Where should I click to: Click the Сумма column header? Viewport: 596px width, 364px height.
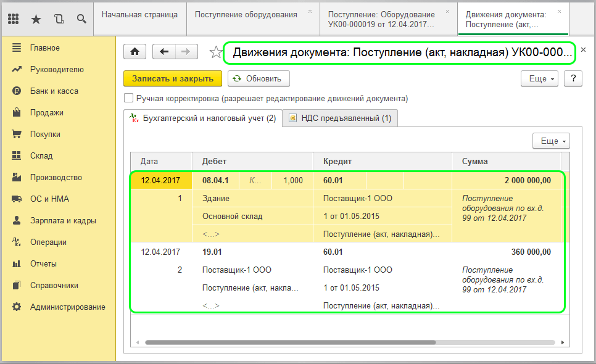coord(507,162)
